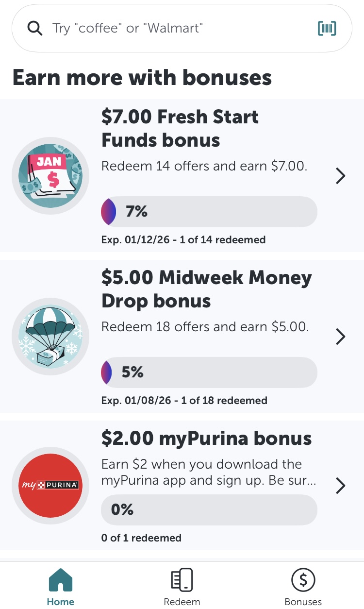Switch to the Redeem tab label
364x609 pixels.
click(x=182, y=602)
